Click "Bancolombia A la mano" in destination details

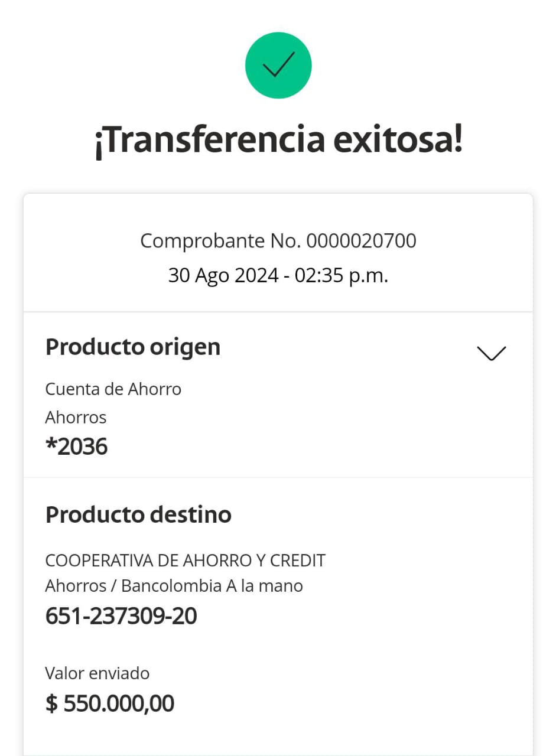tap(212, 586)
